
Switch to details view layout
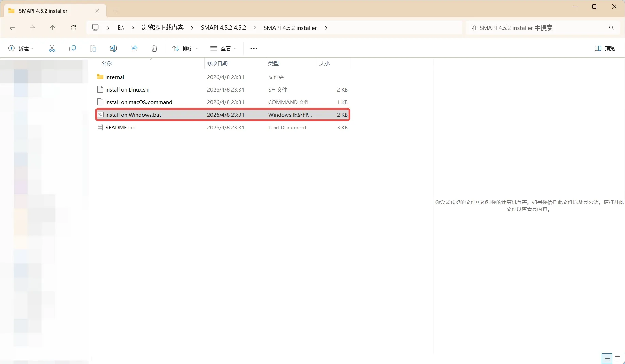607,359
